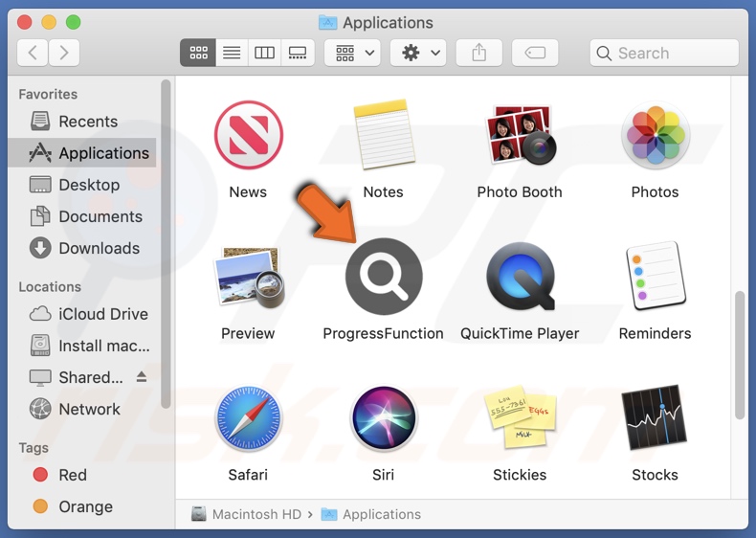Click the 'QuickTime Player' label
This screenshot has height=538, width=756.
[x=520, y=333]
